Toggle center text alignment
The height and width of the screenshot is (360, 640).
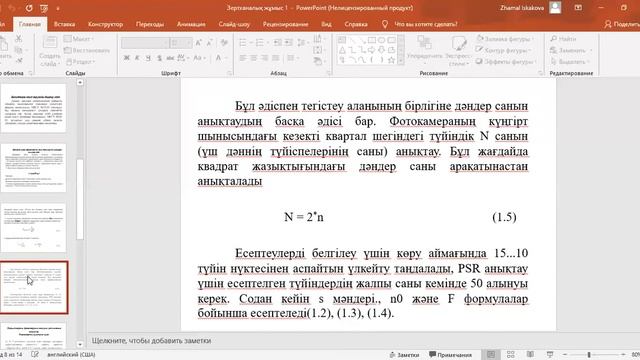254,58
